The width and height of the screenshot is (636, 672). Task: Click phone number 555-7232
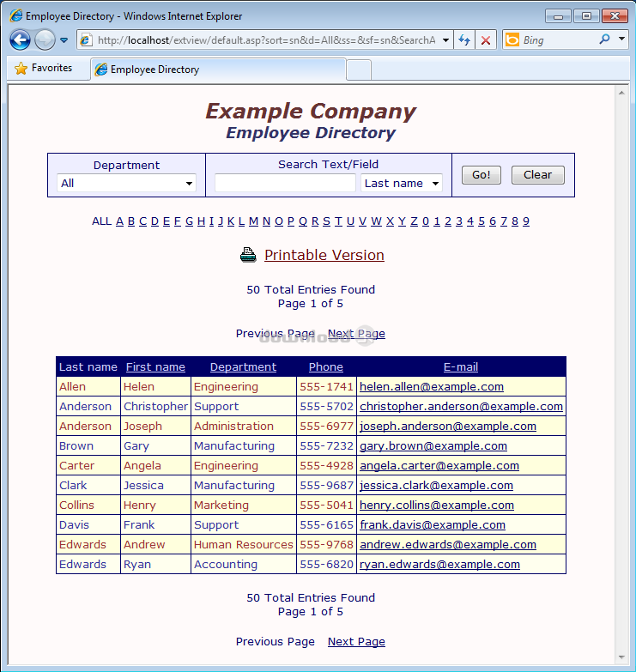point(326,445)
